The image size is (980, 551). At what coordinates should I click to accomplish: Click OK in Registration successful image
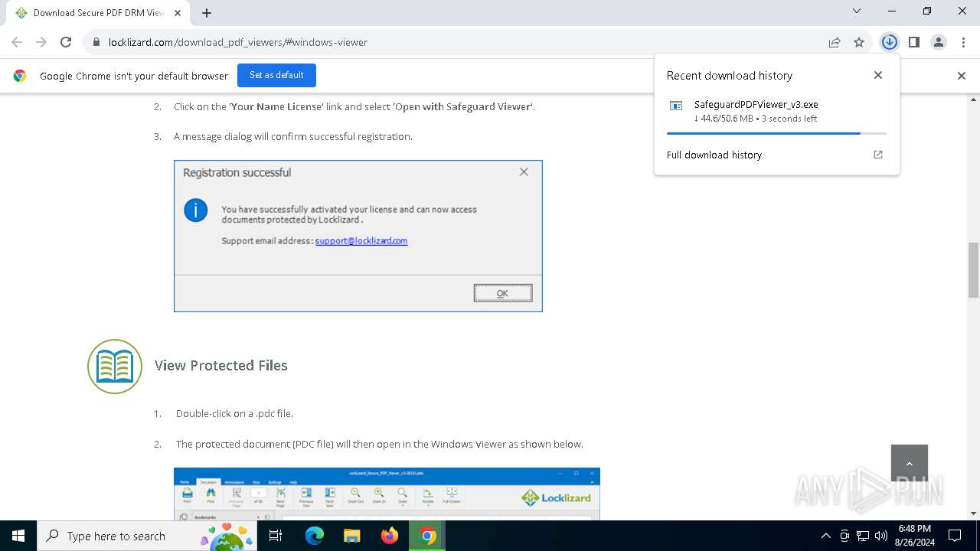503,293
